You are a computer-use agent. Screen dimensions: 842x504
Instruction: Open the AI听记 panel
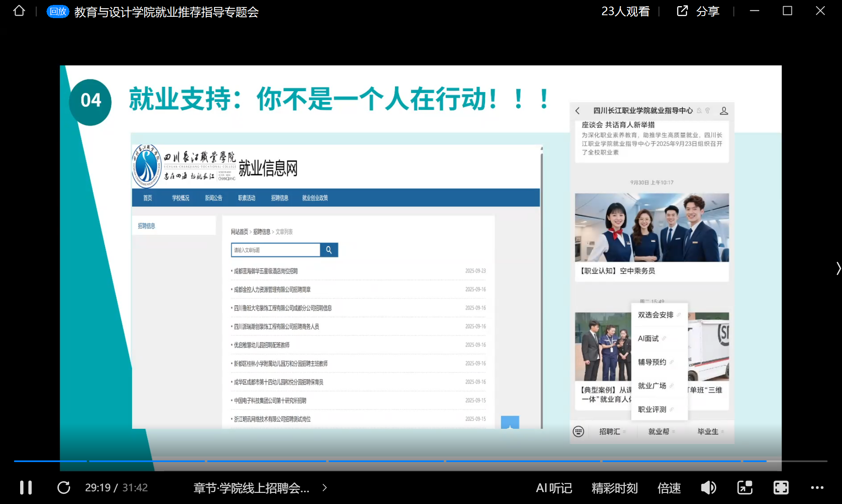[x=554, y=488]
